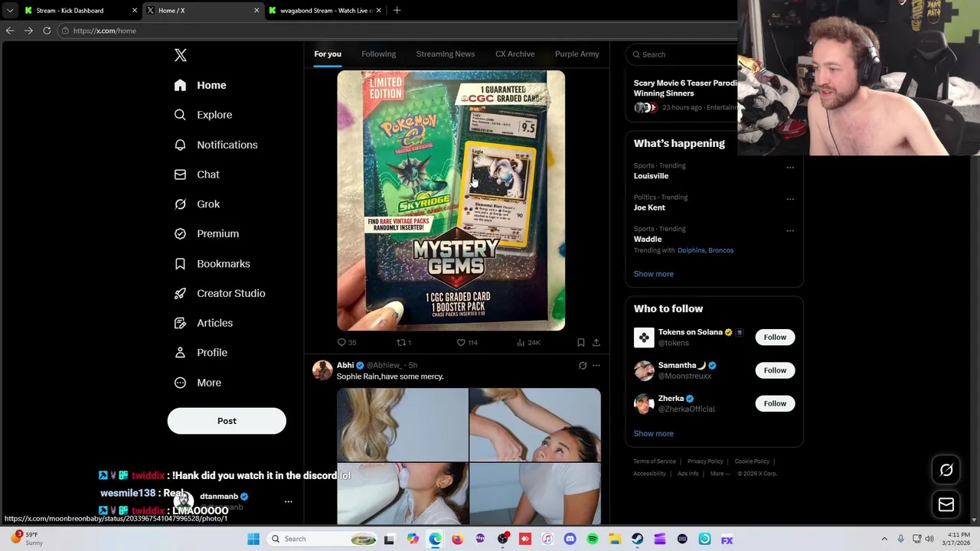Open Creator Studio
The width and height of the screenshot is (980, 551).
point(220,293)
